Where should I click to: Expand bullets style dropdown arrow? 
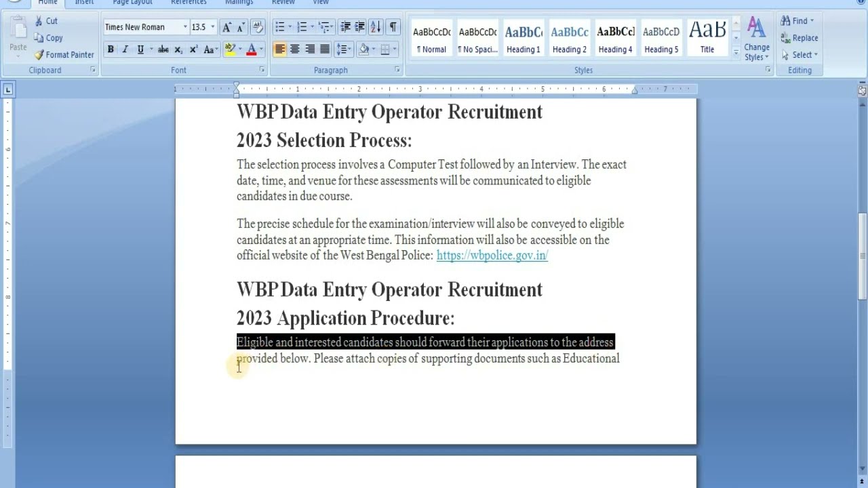click(x=290, y=27)
